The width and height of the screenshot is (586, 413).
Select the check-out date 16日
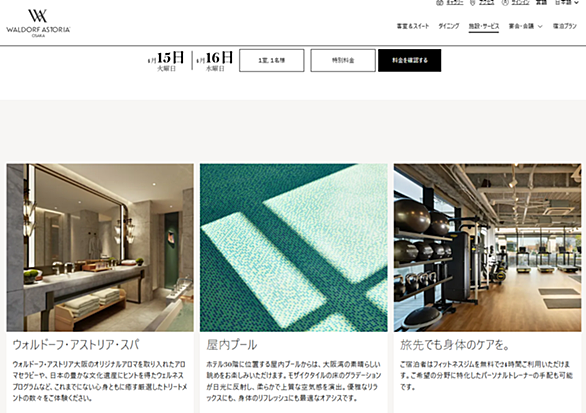(215, 61)
